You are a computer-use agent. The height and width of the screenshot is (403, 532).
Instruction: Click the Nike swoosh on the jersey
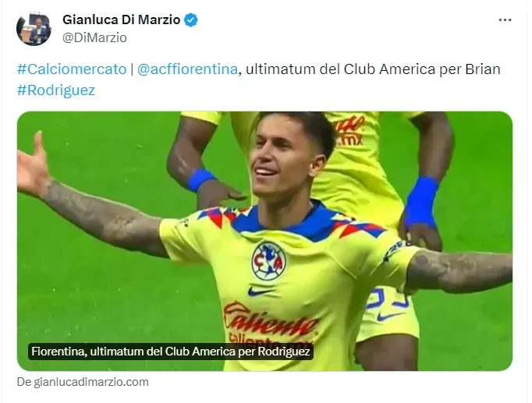261,292
